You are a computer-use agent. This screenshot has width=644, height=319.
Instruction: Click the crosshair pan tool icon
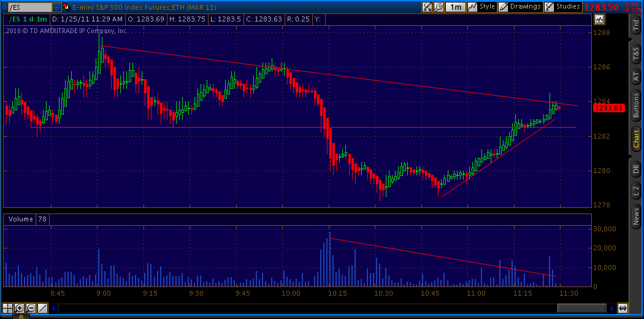click(7, 308)
